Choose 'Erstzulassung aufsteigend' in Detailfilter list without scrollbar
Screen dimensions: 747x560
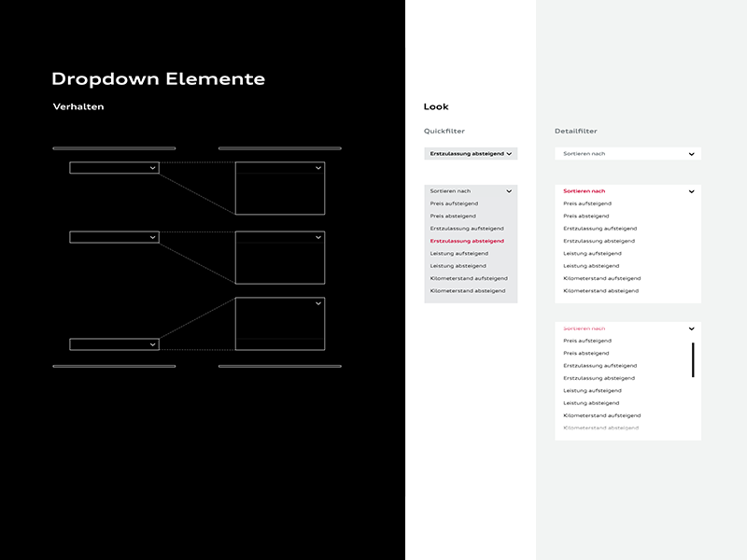tap(600, 229)
